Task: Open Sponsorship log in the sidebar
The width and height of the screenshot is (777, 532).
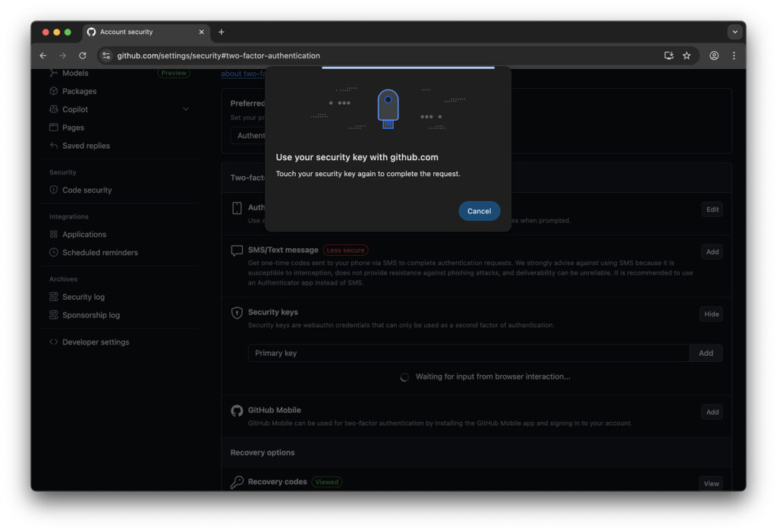Action: pos(91,315)
